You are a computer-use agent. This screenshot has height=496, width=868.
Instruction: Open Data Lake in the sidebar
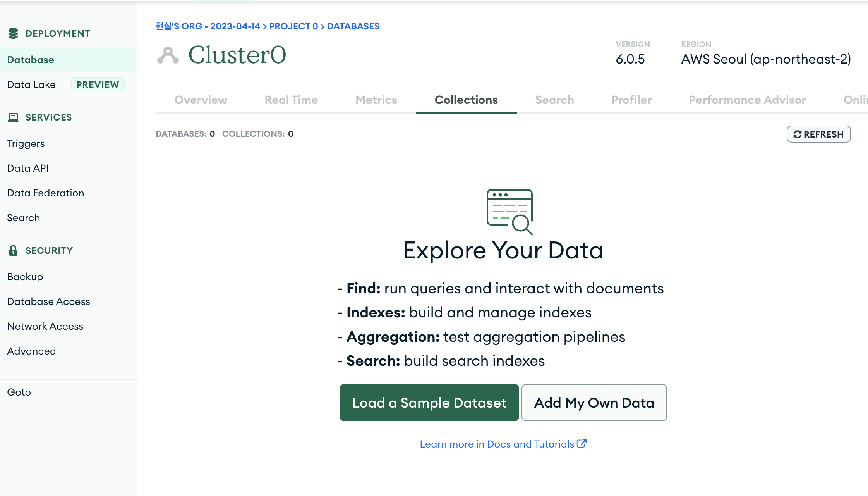31,84
